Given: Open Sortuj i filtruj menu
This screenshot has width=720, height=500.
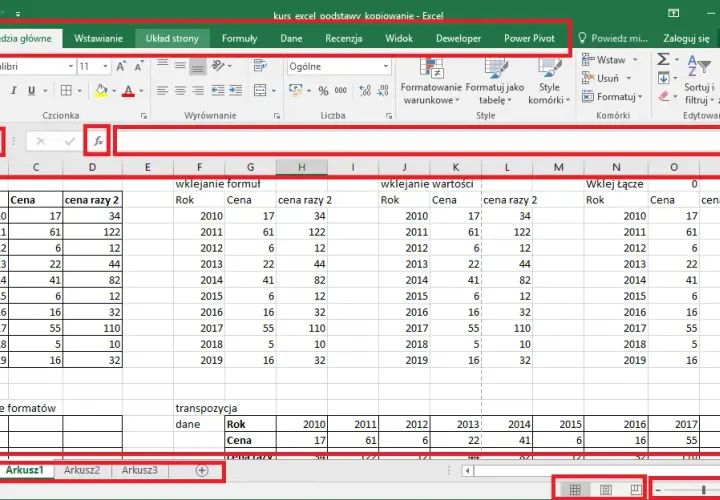Looking at the screenshot, I should (699, 80).
